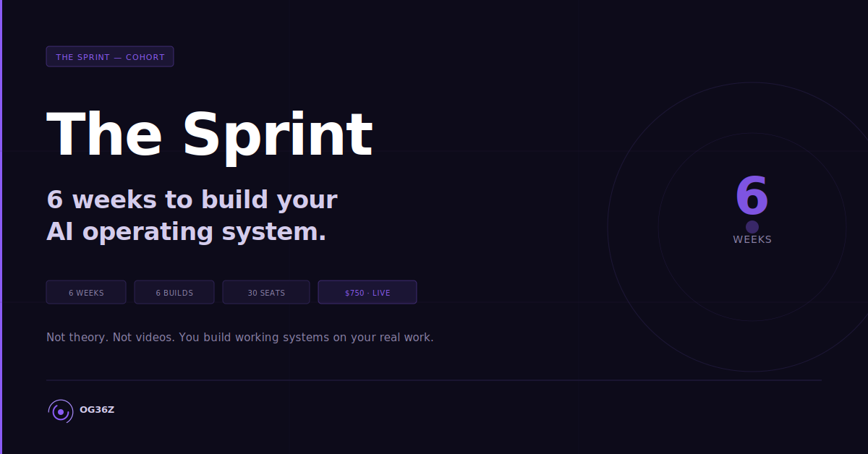Screen dimensions: 868x454
Task: Select the WEEKS label under the numeral
Action: 752,239
